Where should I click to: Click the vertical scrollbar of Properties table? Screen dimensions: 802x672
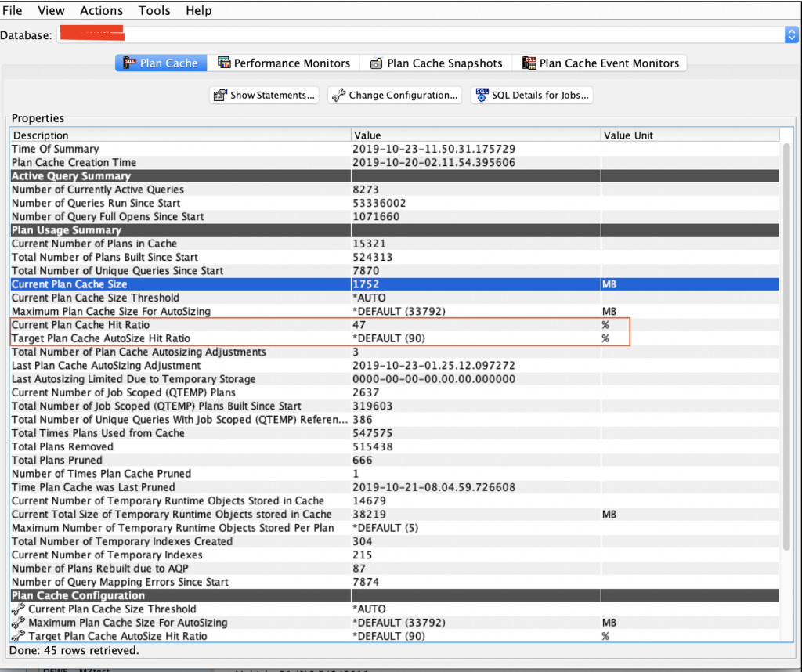[786, 352]
